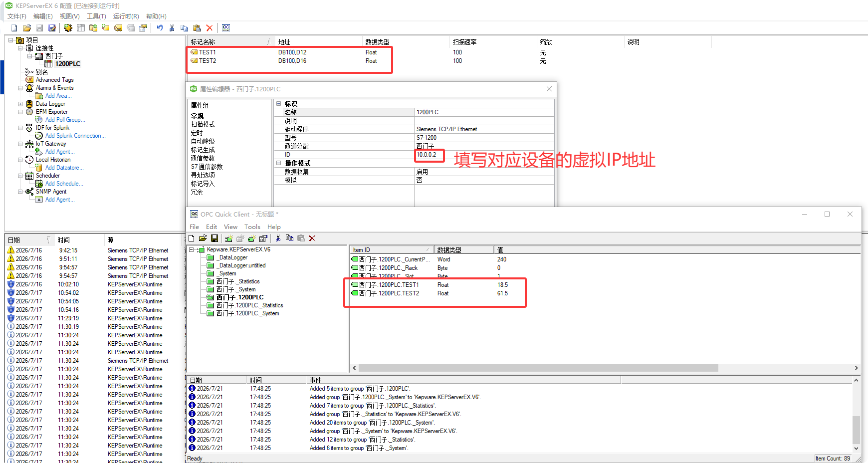Viewport: 868px width, 463px height.
Task: Open the 编辑(E) menu
Action: (x=43, y=16)
